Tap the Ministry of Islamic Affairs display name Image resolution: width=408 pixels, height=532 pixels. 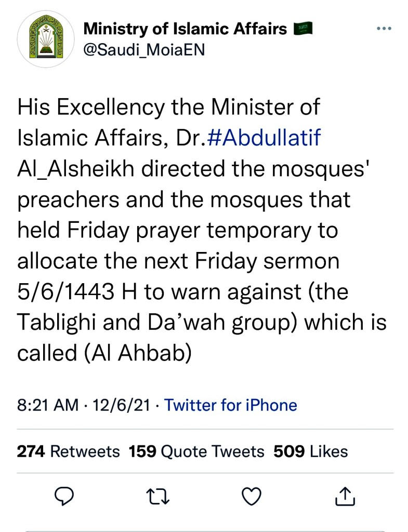(185, 28)
